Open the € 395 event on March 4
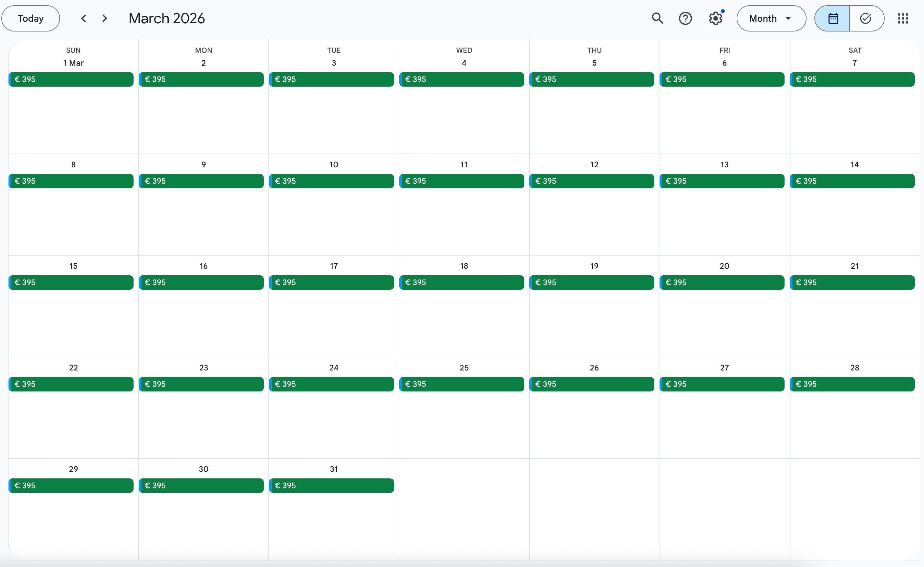Screen dimensions: 924x567 tap(462, 79)
